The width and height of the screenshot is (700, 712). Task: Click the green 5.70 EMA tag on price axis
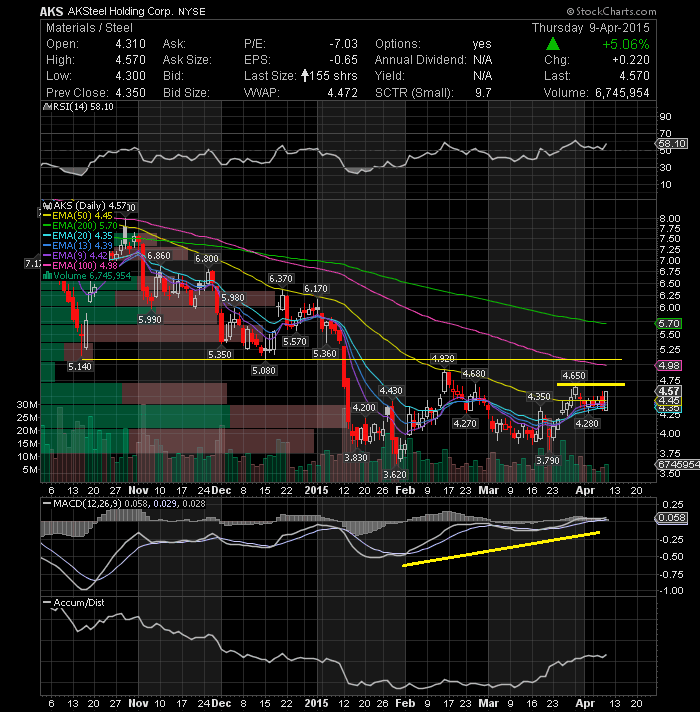tap(669, 324)
